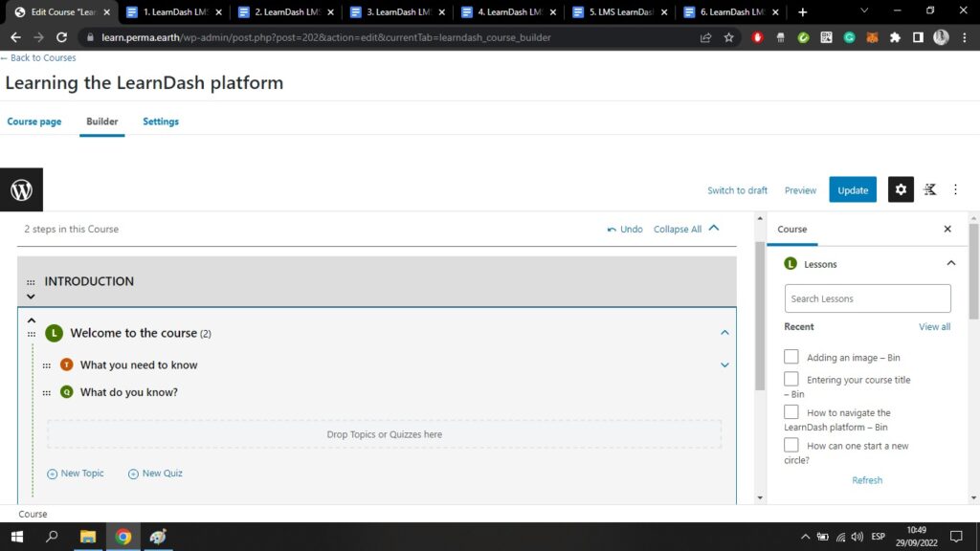Click the Undo arrow icon
The height and width of the screenshot is (551, 980).
point(612,230)
